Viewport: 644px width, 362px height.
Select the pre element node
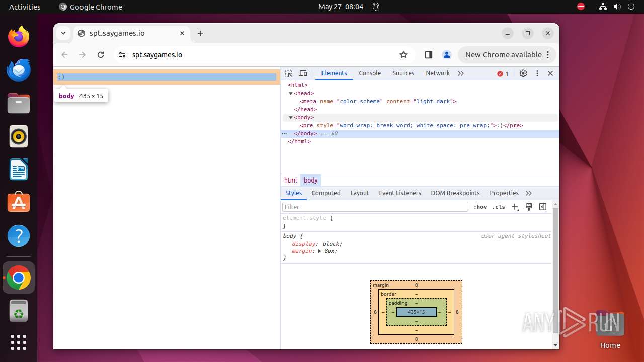(x=411, y=125)
